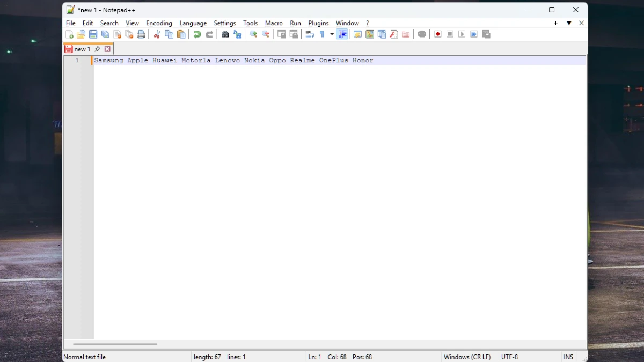The width and height of the screenshot is (644, 362).
Task: Save the file with the blue floppy icon
Action: tap(93, 34)
